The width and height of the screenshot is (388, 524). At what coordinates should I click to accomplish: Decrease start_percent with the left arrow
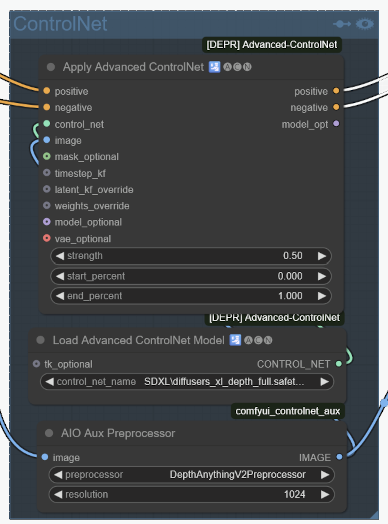click(60, 276)
